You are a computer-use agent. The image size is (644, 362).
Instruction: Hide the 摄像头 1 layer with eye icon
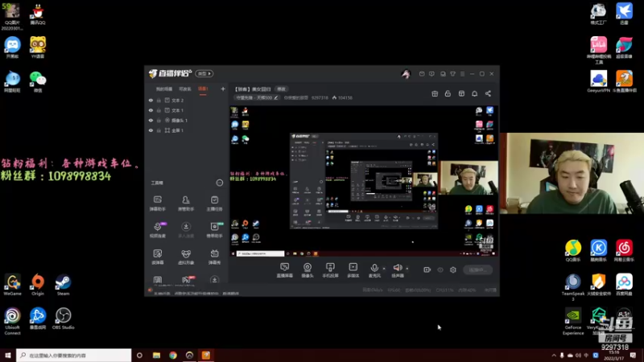pos(151,120)
